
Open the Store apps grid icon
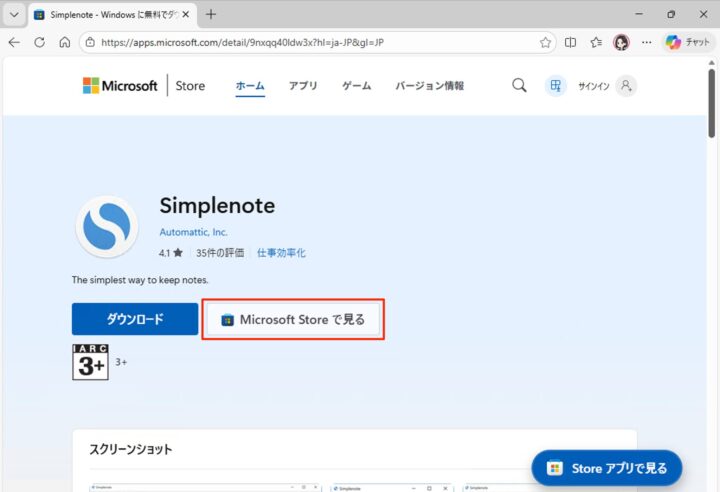click(x=555, y=86)
